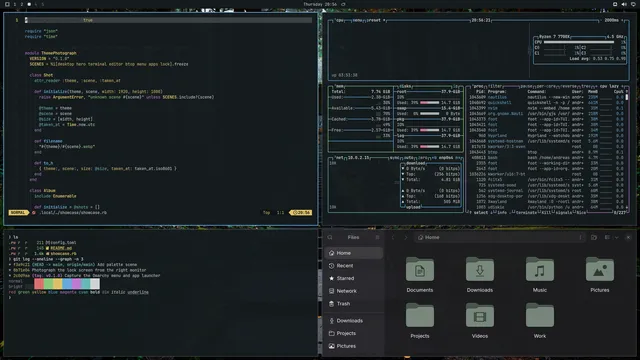The height and width of the screenshot is (360, 640).
Task: Select Home in the Files sidebar
Action: point(354,253)
